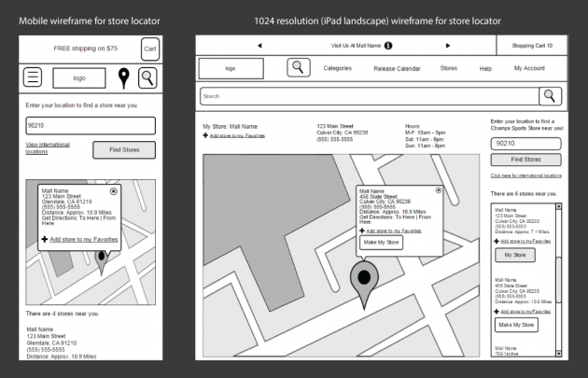This screenshot has width=588, height=378.
Task: Focus the 90210 zip field in iPad sidebar
Action: point(525,143)
